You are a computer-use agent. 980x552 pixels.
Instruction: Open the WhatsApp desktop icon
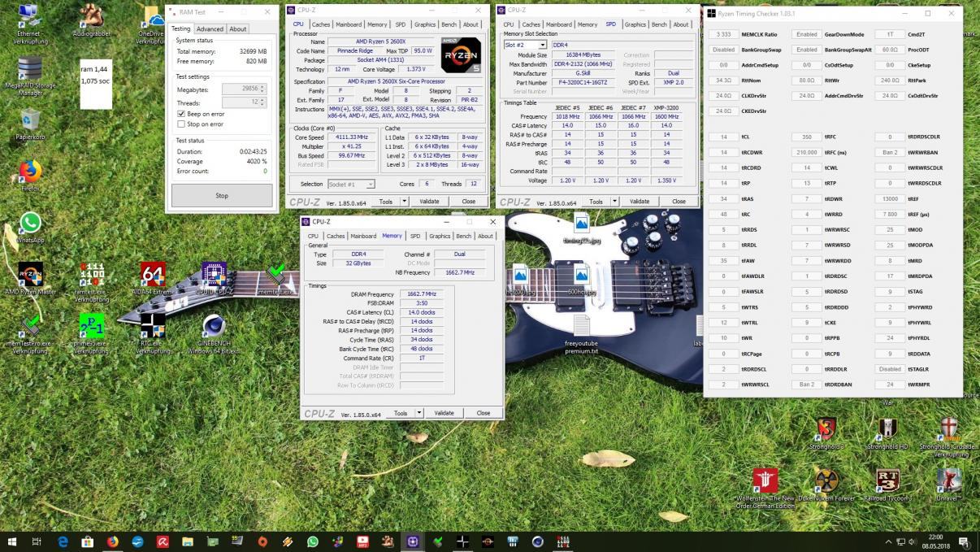30,228
